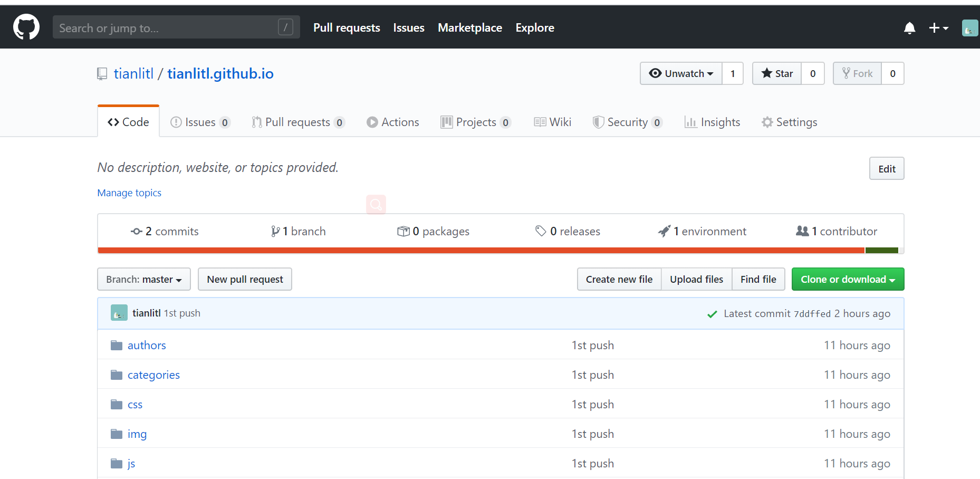Open the 1 environment link
Image resolution: width=980 pixels, height=479 pixels.
pyautogui.click(x=702, y=232)
